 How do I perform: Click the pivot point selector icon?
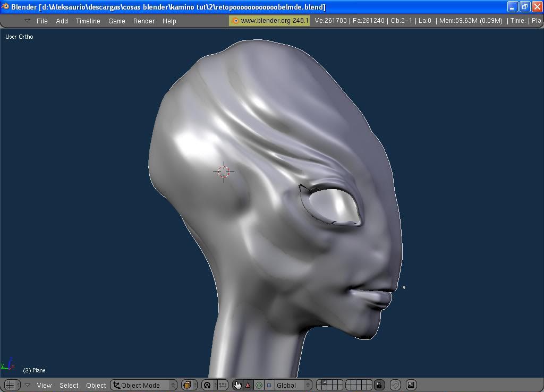click(207, 385)
